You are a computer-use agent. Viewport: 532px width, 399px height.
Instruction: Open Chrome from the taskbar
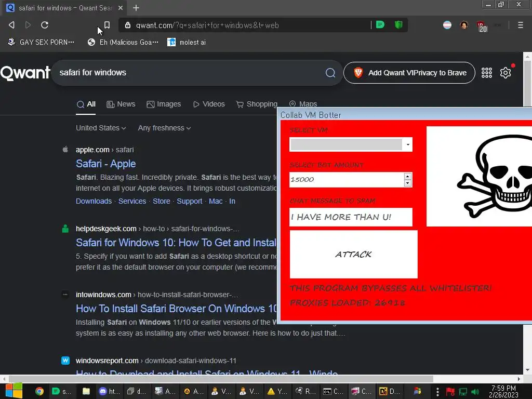39,391
